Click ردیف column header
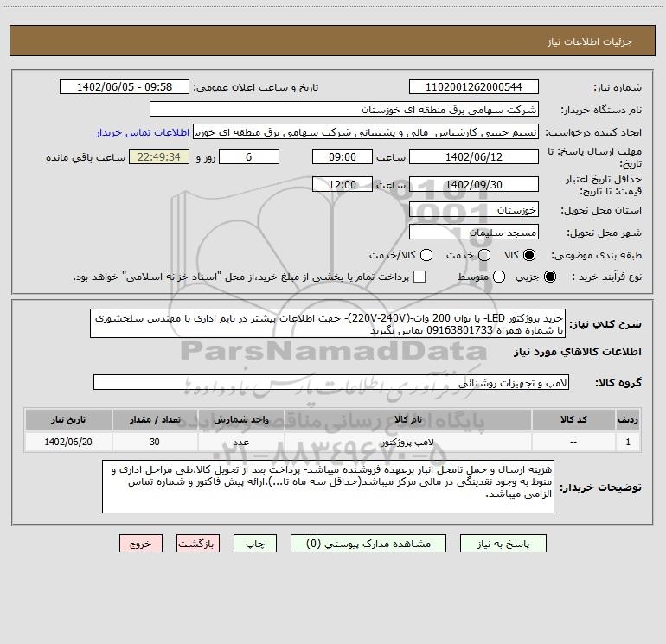The width and height of the screenshot is (666, 644). (628, 419)
